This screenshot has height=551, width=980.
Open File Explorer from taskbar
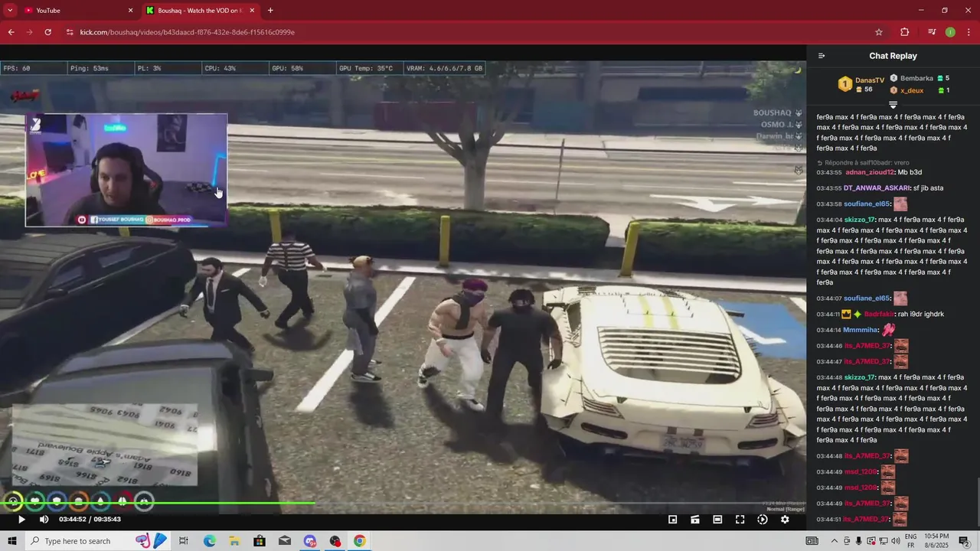[234, 541]
